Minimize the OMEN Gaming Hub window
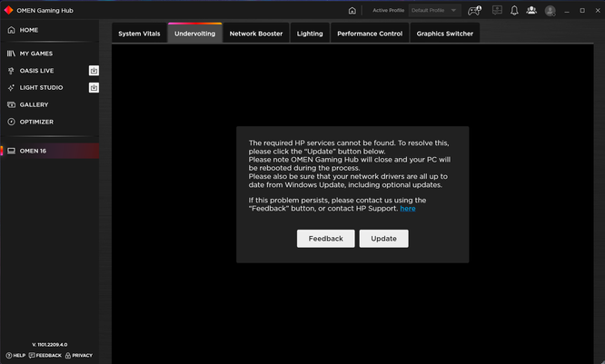 point(567,11)
